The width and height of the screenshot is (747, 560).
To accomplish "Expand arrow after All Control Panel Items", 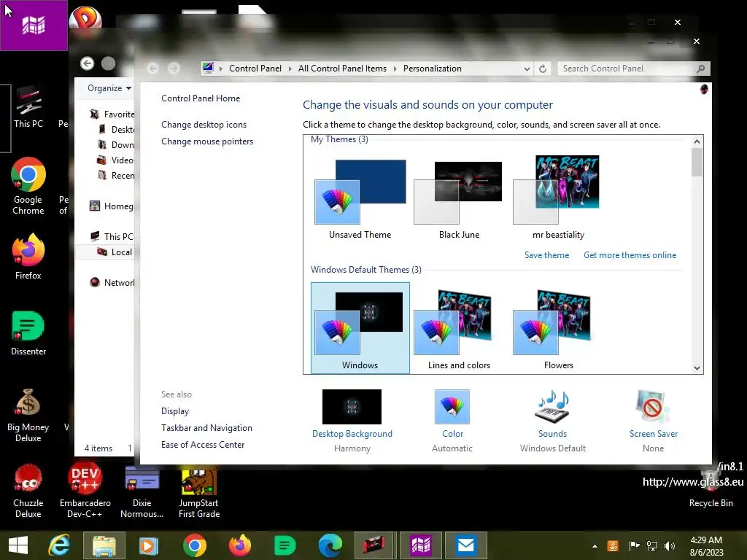I will 395,69.
